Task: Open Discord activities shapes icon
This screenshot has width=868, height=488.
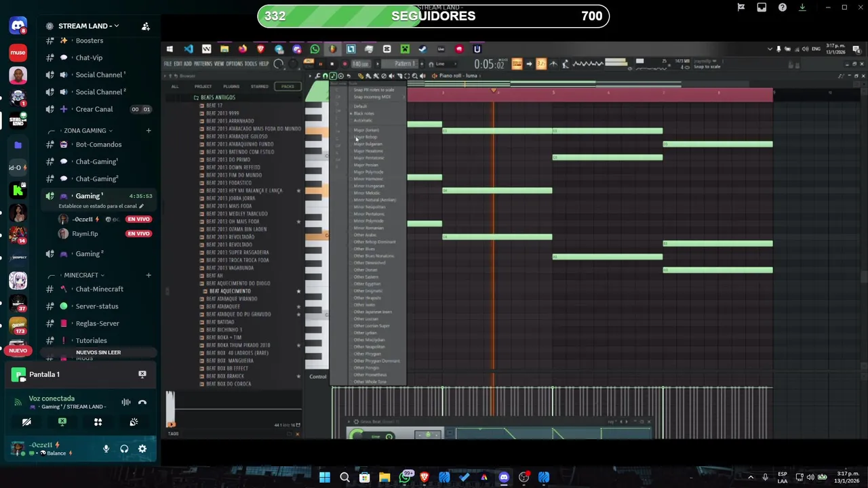Action: tap(98, 422)
